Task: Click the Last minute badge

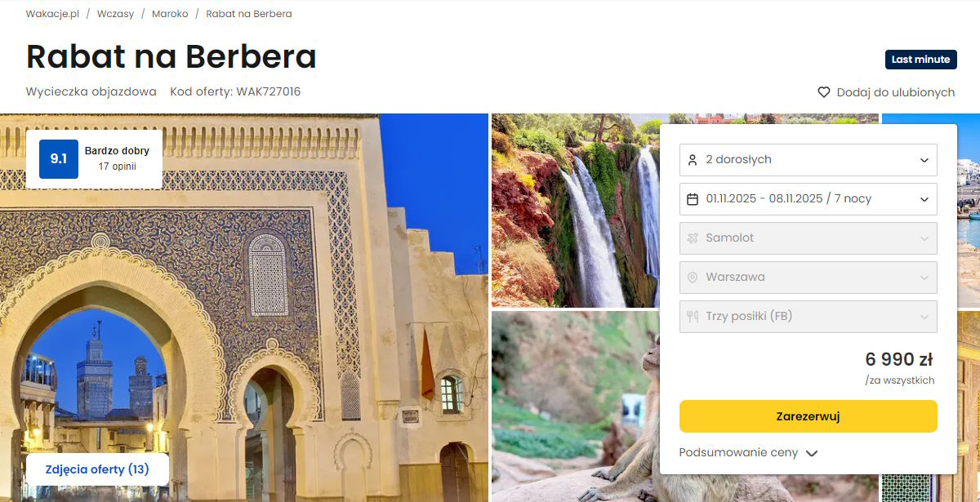Action: coord(920,60)
